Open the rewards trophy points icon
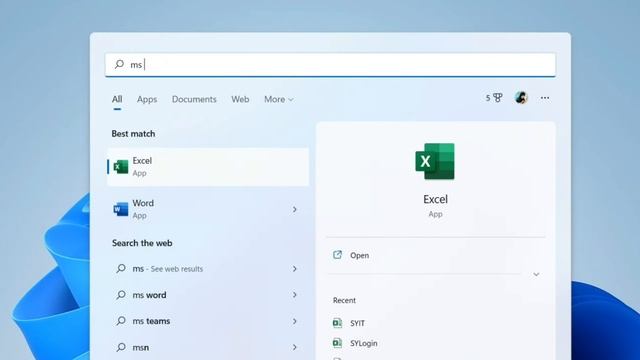This screenshot has height=360, width=640. coord(494,98)
